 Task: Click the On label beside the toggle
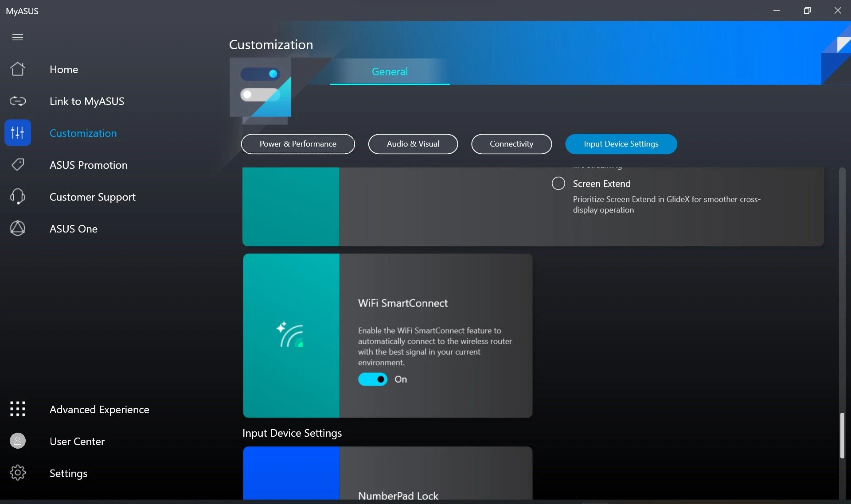(401, 380)
